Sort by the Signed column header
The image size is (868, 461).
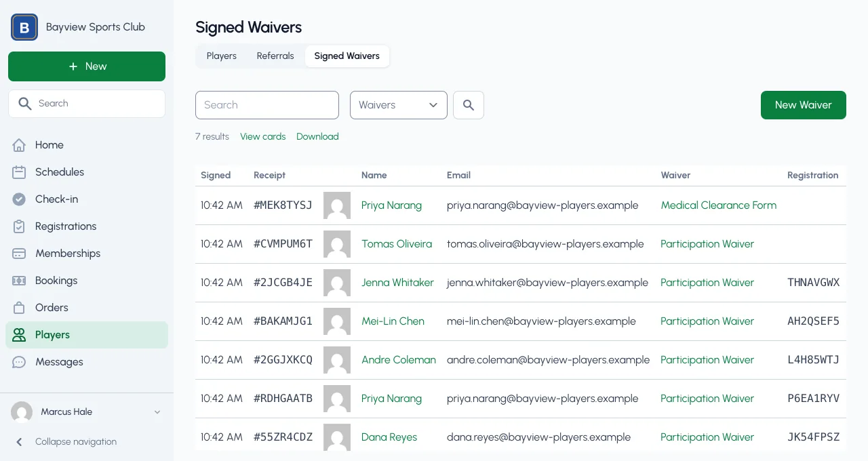tap(216, 175)
